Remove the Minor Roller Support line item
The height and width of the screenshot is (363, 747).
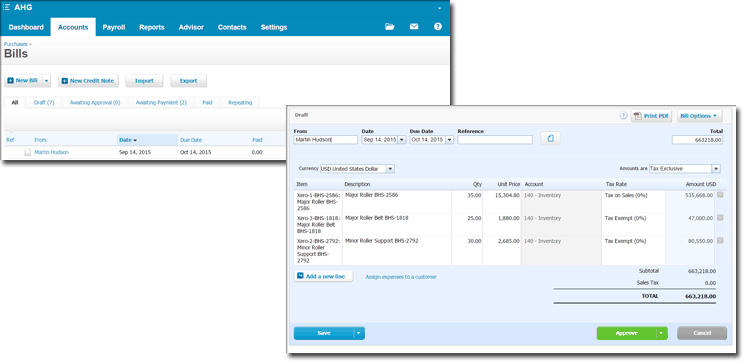pyautogui.click(x=720, y=241)
